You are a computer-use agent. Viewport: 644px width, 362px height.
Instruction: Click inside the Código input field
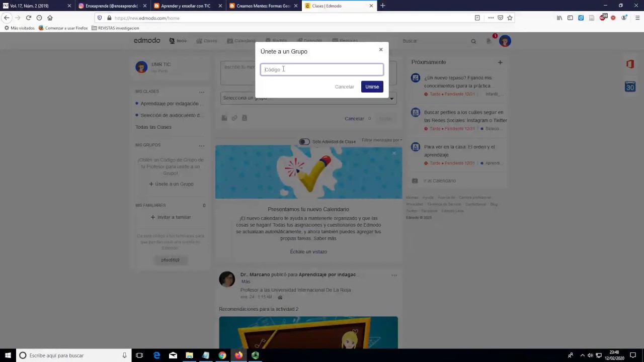[x=322, y=69]
